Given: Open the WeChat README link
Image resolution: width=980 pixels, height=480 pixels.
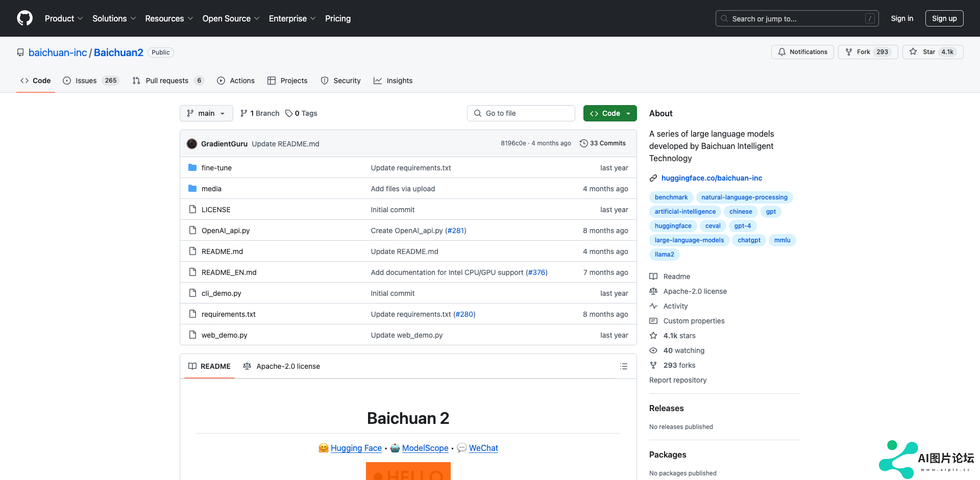Looking at the screenshot, I should pyautogui.click(x=483, y=448).
